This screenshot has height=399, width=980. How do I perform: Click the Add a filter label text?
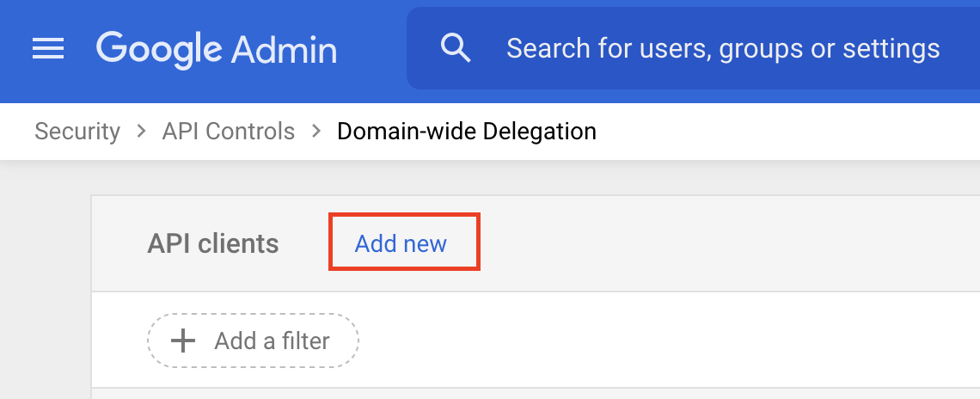point(272,341)
